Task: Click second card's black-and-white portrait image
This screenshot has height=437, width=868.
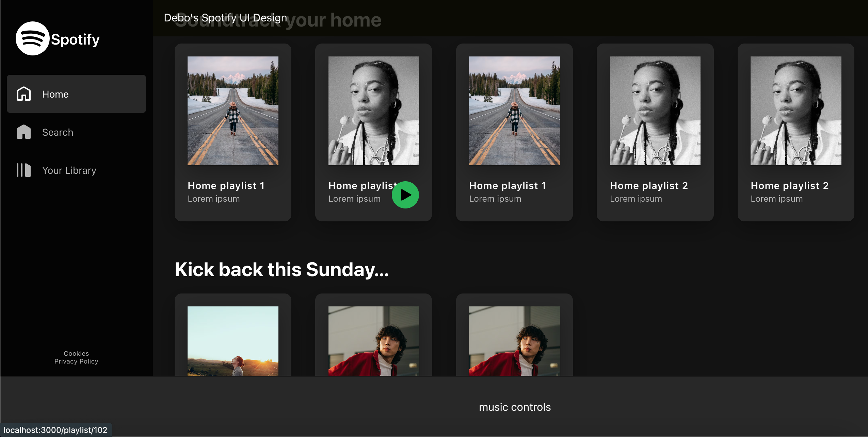Action: point(373,111)
